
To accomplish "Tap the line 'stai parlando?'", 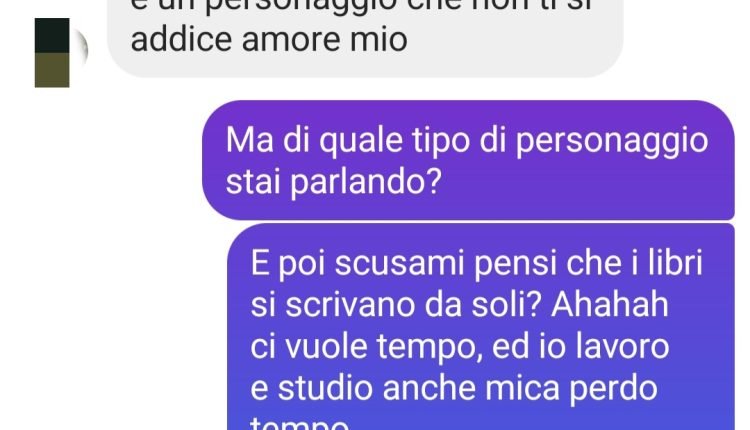I will pos(333,182).
